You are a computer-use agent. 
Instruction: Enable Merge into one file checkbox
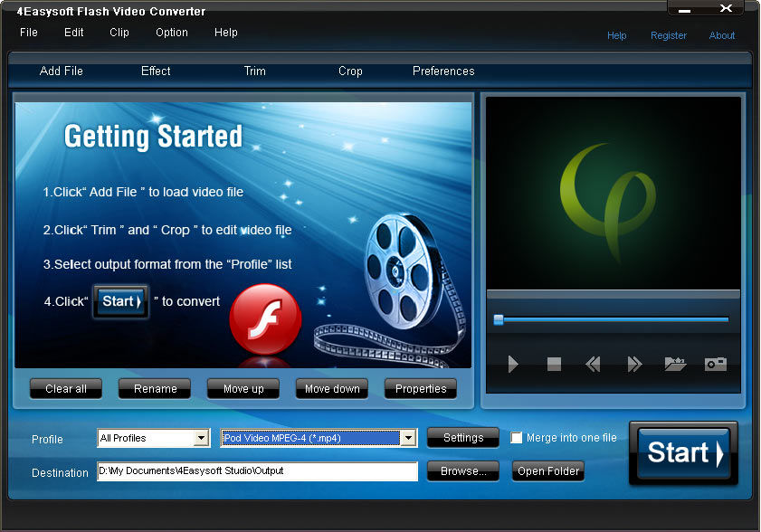click(x=517, y=438)
